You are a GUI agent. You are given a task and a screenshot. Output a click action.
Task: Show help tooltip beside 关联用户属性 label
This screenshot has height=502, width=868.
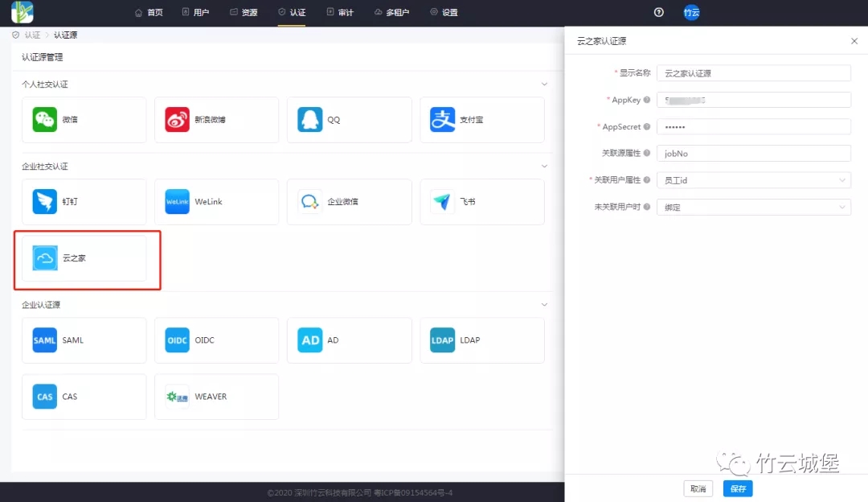(646, 179)
